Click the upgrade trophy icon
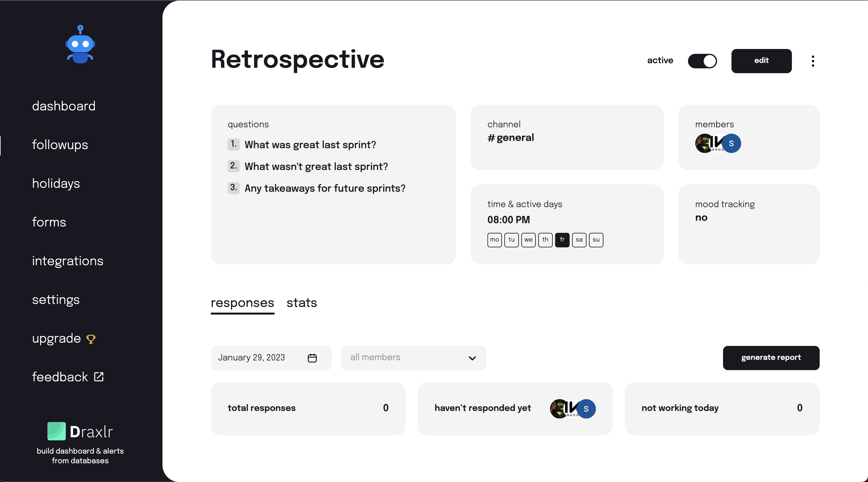Image resolution: width=868 pixels, height=482 pixels. pyautogui.click(x=91, y=339)
